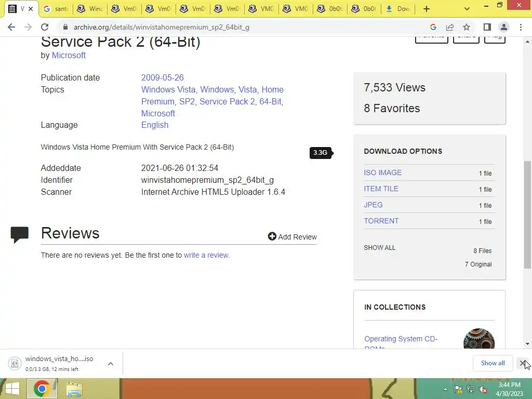Click the 7 Original files link
The image size is (532, 399).
pos(478,264)
